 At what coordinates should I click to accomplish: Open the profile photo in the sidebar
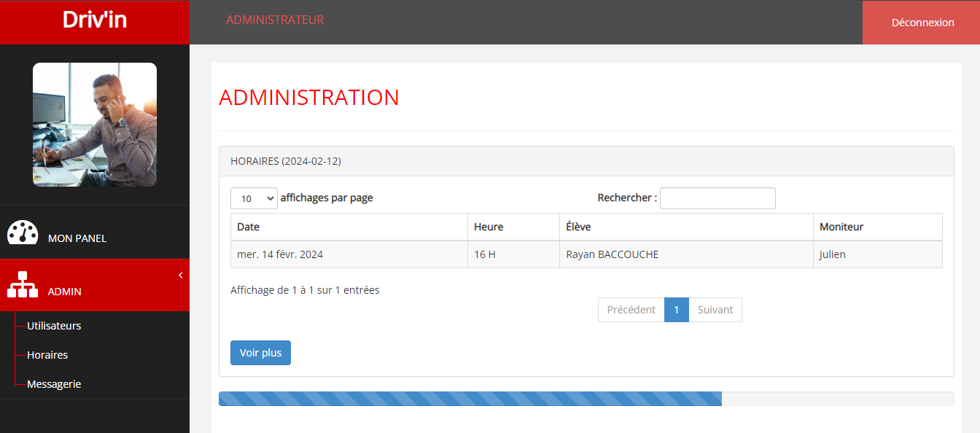(94, 124)
